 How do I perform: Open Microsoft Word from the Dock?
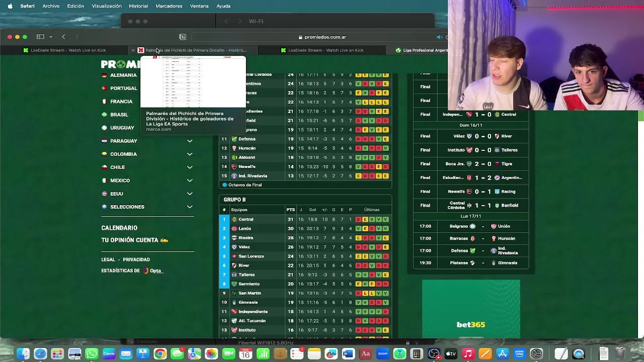[x=348, y=354]
